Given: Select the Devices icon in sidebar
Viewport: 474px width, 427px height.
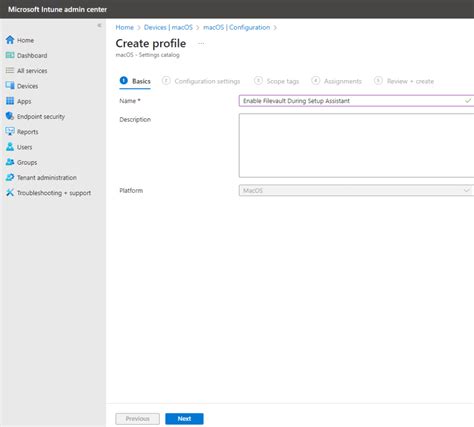Looking at the screenshot, I should click(x=10, y=86).
